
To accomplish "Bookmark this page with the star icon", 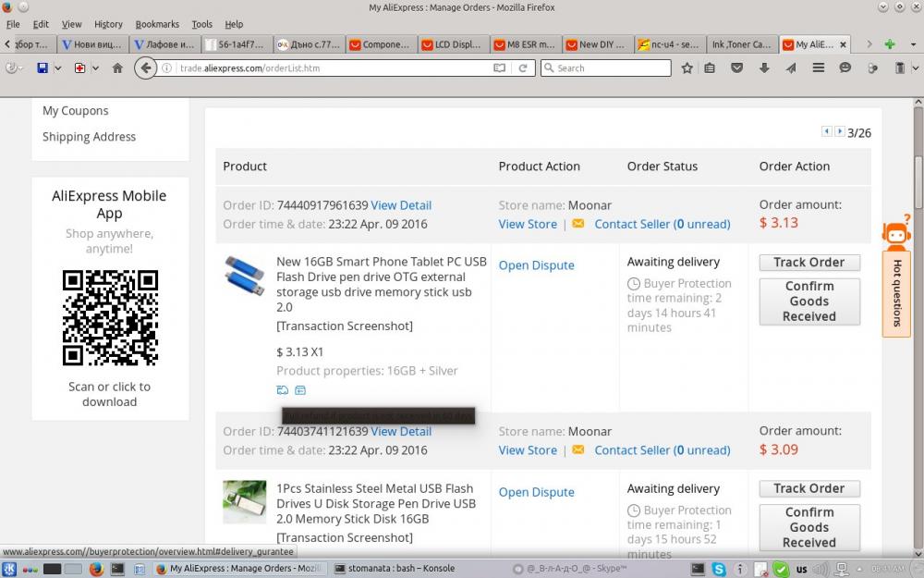I will (687, 68).
